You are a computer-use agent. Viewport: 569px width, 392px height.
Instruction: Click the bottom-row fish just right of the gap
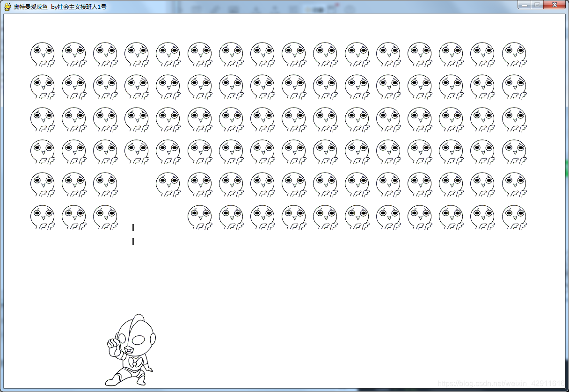(x=200, y=218)
